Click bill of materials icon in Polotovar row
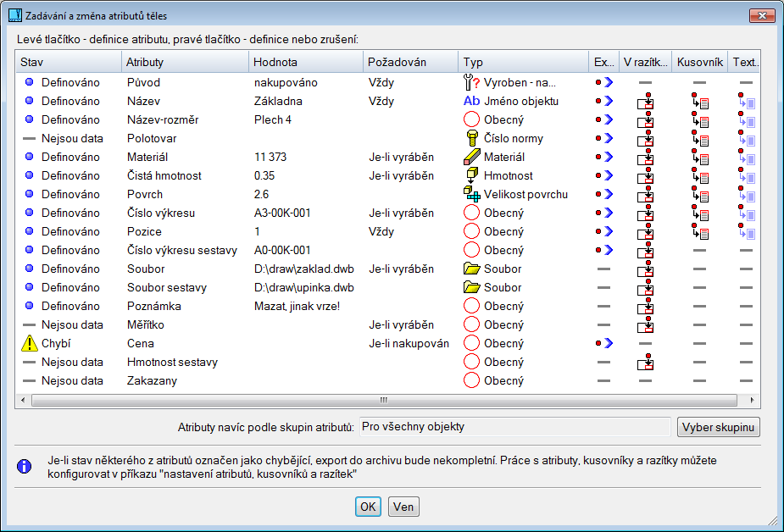This screenshot has height=532, width=784. 700,138
